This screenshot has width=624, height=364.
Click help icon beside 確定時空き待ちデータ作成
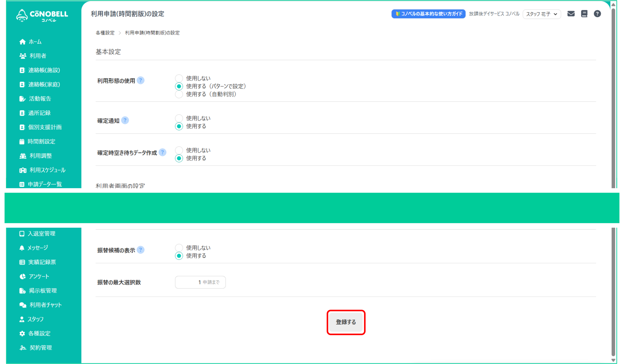click(162, 152)
